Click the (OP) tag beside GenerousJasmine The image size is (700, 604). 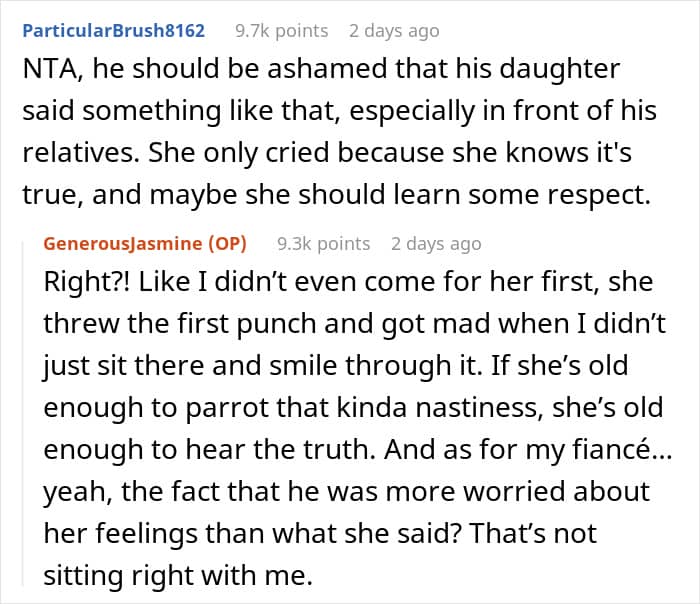228,244
